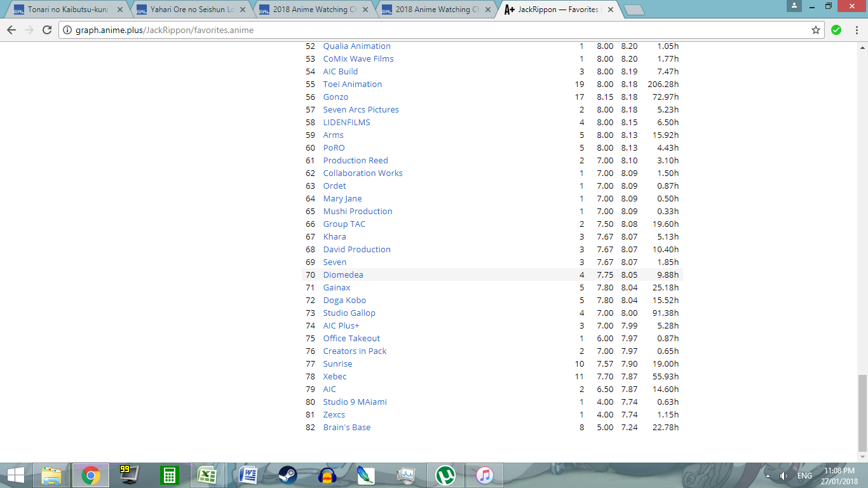Viewport: 868px width, 488px height.
Task: Open the Production Reed link
Action: 355,160
